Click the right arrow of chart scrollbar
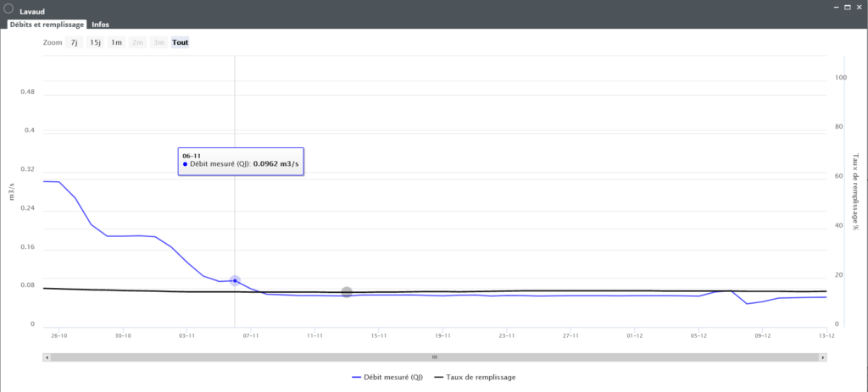This screenshot has height=392, width=868. 823,358
